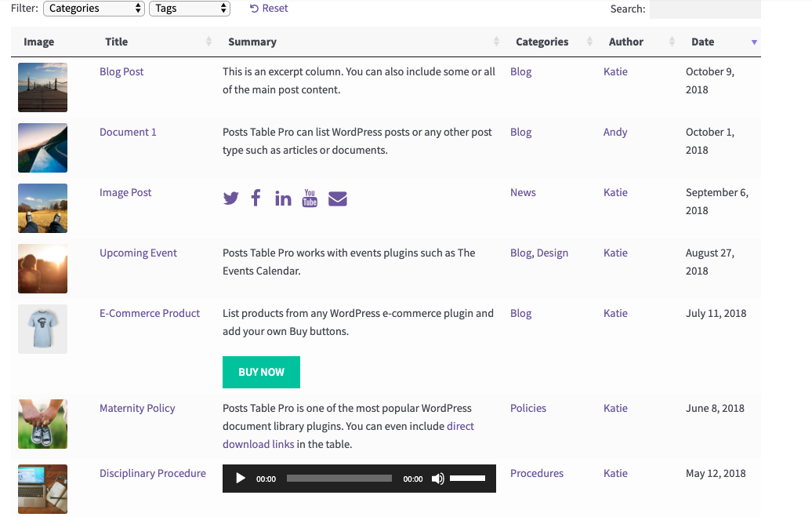The width and height of the screenshot is (812, 517).
Task: Filter by the Procedures category link
Action: tap(537, 473)
